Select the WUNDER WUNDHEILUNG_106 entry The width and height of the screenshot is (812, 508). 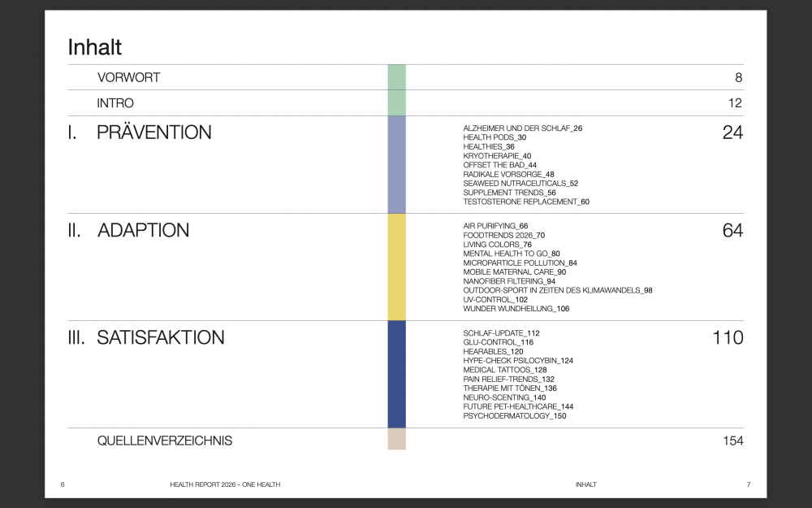pyautogui.click(x=516, y=309)
